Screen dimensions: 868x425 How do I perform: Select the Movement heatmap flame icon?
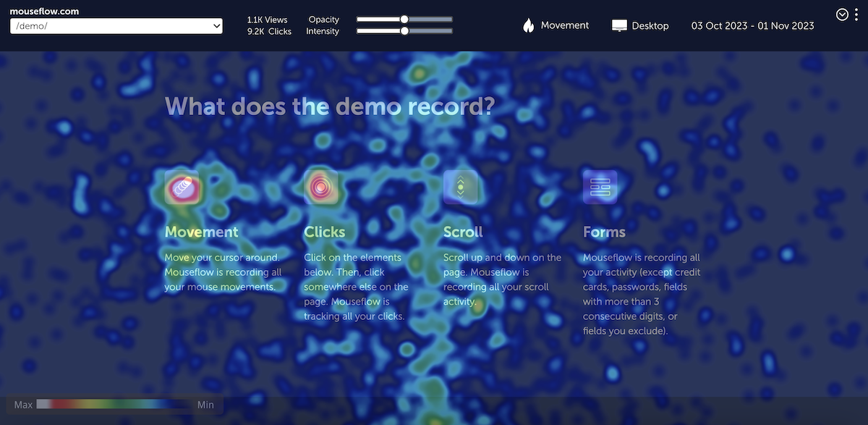[x=528, y=25]
